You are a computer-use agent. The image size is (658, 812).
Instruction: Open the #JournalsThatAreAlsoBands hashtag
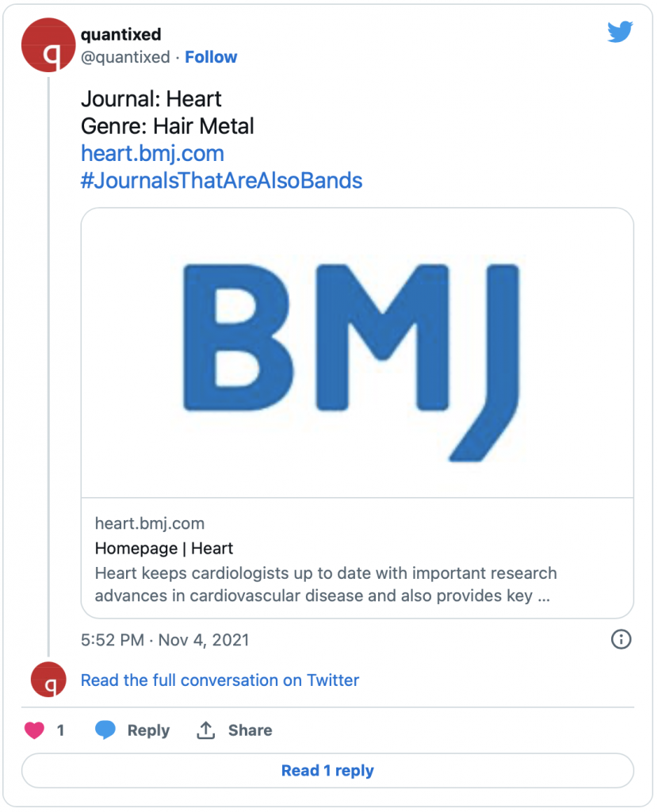point(221,181)
